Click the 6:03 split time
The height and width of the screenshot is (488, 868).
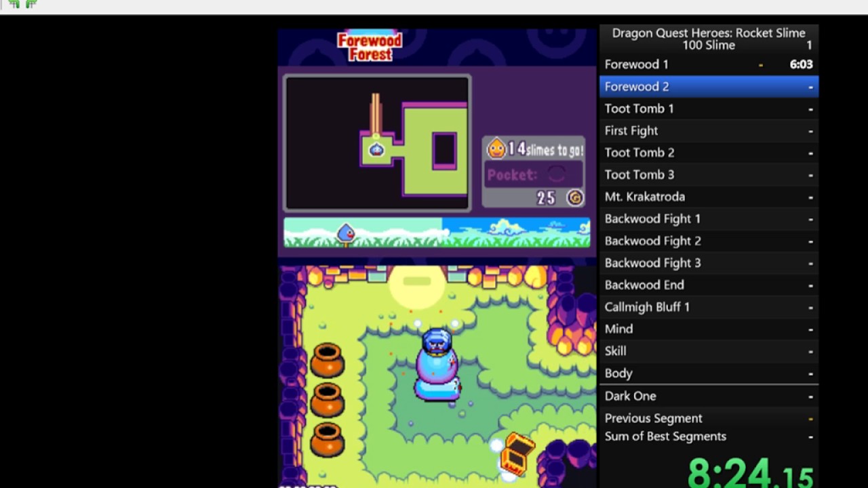(x=801, y=64)
